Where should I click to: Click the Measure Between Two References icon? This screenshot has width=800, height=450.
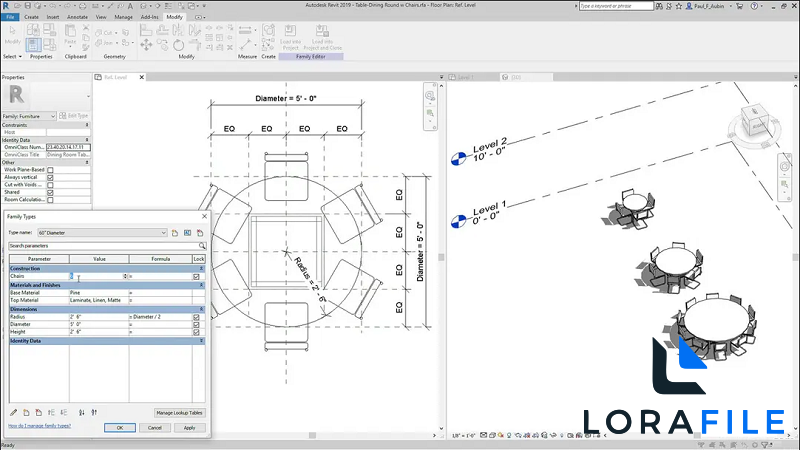(245, 30)
